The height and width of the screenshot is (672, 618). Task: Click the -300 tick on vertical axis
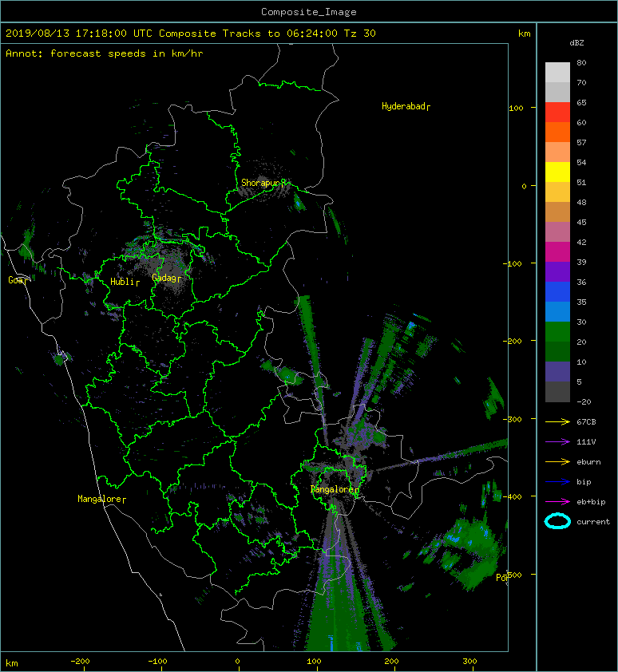(513, 419)
